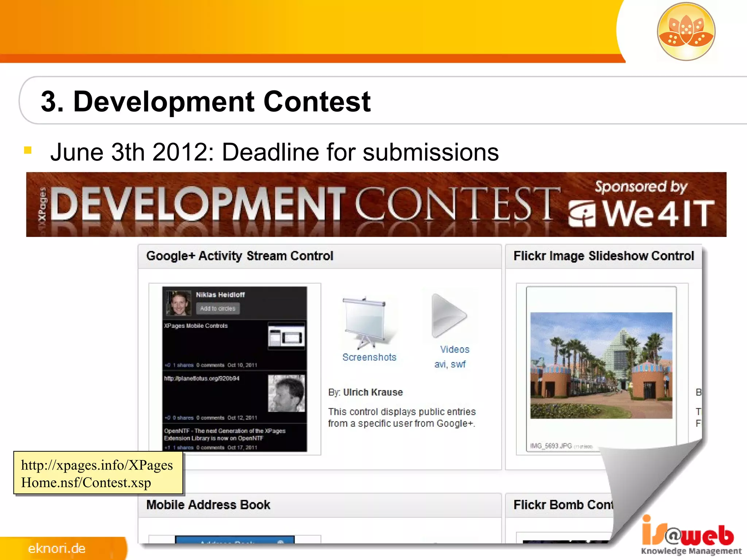
Task: Click the Oct 12, 2011 post date
Action: point(242,418)
